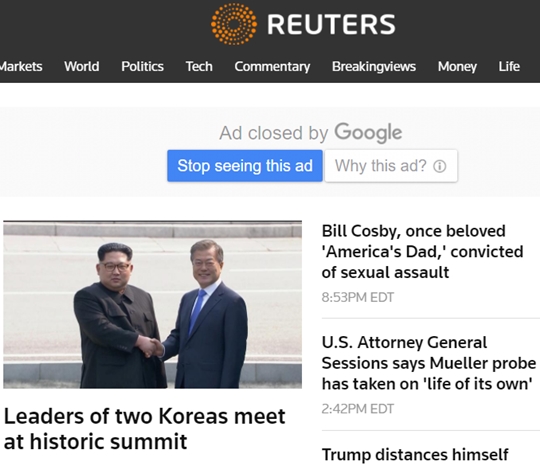Image resolution: width=540 pixels, height=465 pixels.
Task: Click the info icon beside Why this ad?
Action: click(x=440, y=166)
